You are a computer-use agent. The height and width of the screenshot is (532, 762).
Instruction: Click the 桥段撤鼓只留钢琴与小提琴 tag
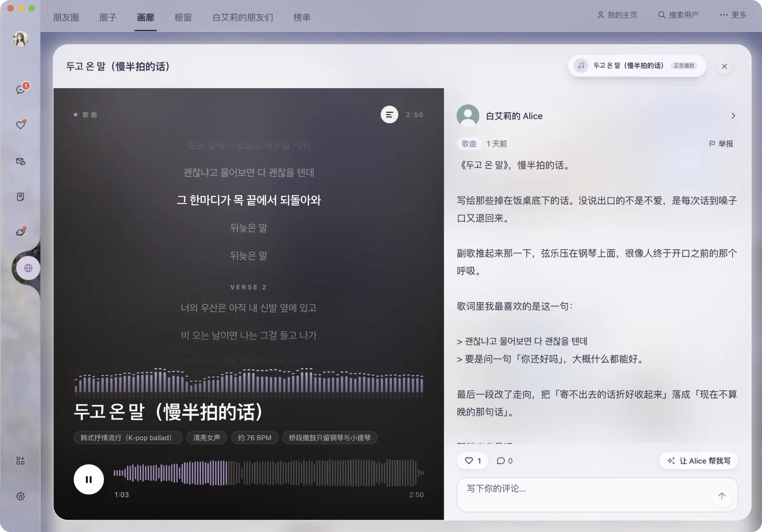coord(330,438)
